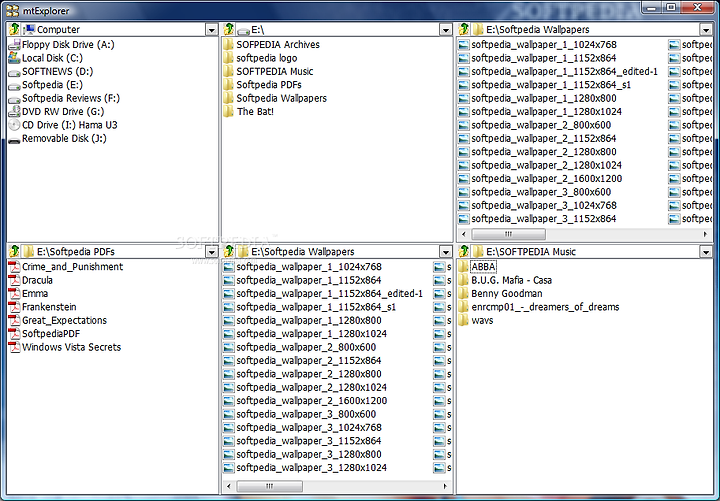This screenshot has width=720, height=501.
Task: Go up from the bottom E:\Softpedia Wallpapers pane
Action: click(x=229, y=251)
